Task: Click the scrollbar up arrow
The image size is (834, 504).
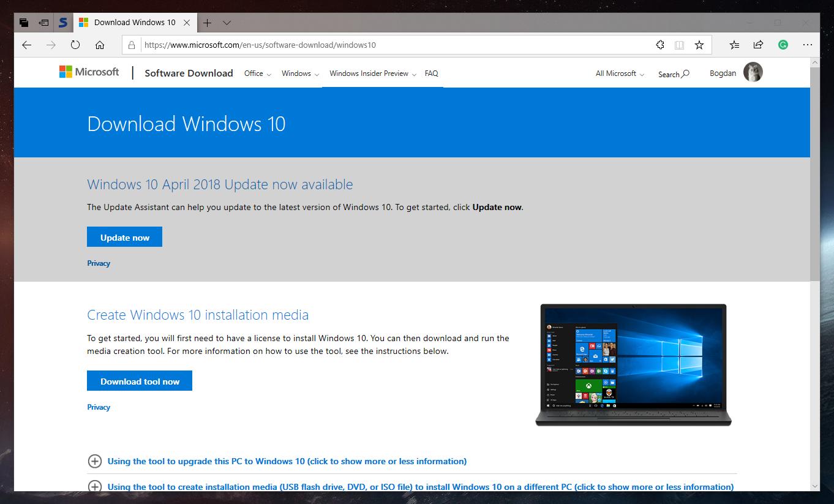Action: [x=815, y=62]
